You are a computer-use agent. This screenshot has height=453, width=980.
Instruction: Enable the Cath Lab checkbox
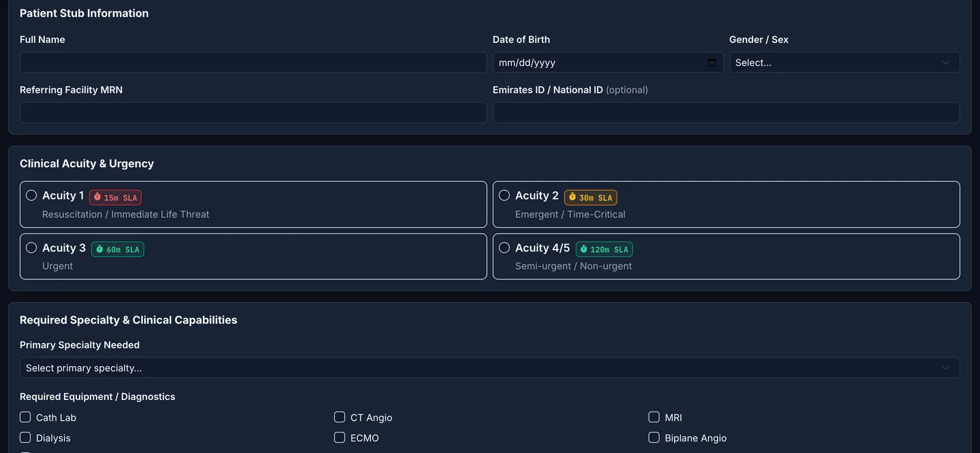(x=25, y=417)
